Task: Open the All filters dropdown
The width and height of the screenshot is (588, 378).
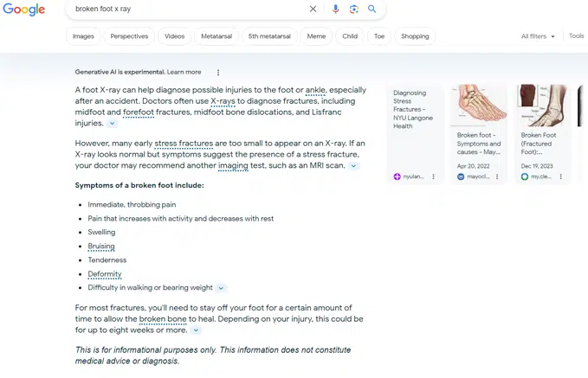Action: [x=538, y=36]
